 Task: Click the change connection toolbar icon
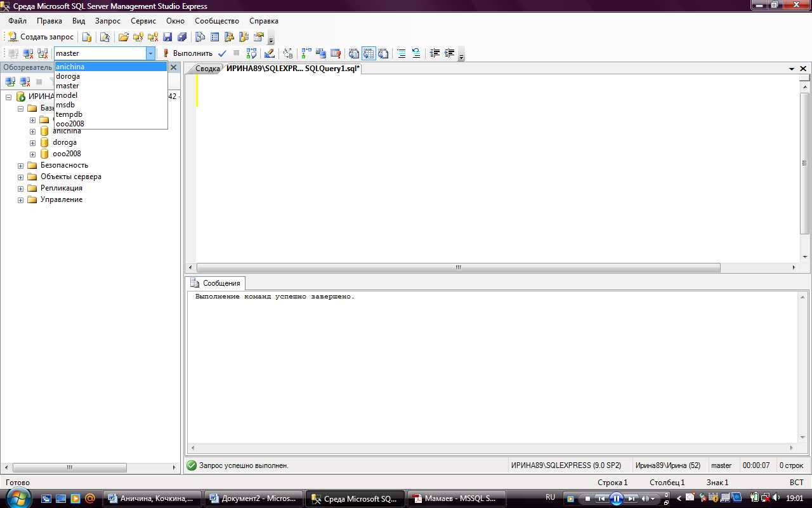43,53
